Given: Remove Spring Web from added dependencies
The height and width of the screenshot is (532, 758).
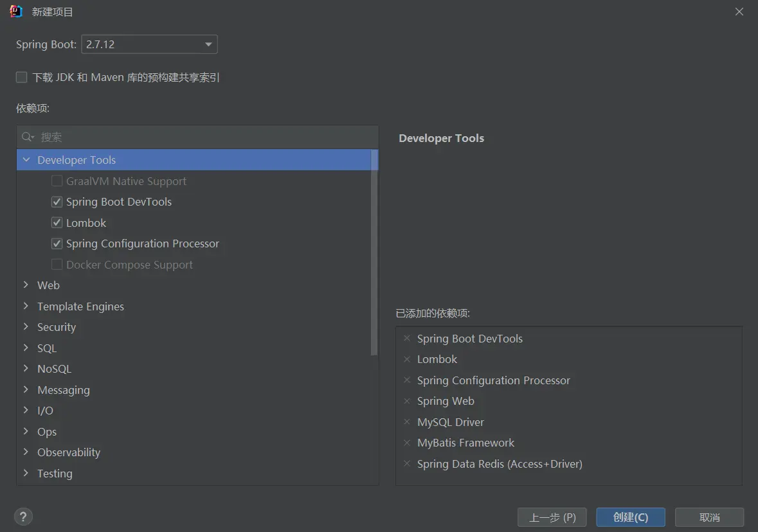Looking at the screenshot, I should point(407,401).
